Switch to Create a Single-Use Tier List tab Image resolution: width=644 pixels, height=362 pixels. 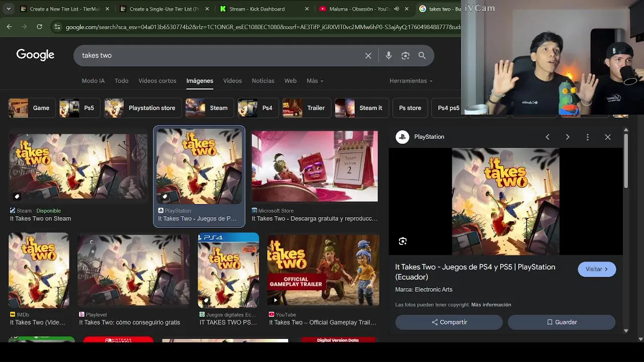[x=164, y=9]
